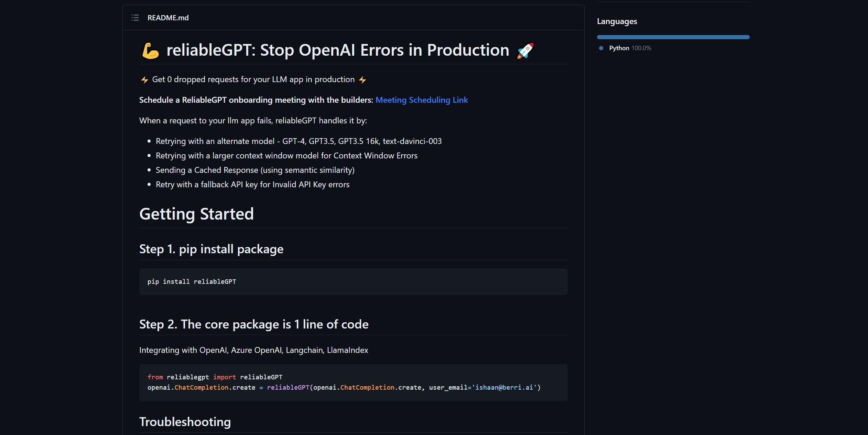Click the lightning bolt after 'in production'
Viewport: 868px width, 435px height.
(362, 80)
